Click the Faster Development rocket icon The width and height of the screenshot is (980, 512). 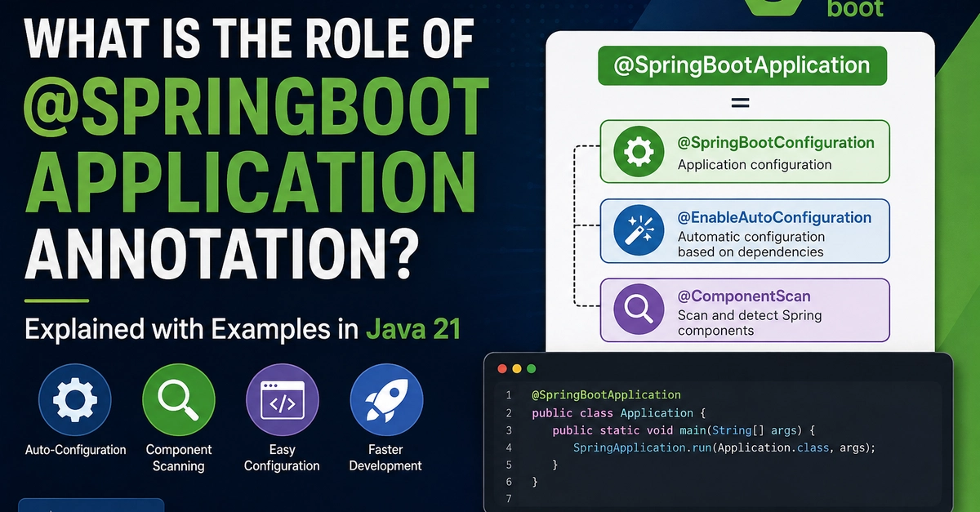386,400
